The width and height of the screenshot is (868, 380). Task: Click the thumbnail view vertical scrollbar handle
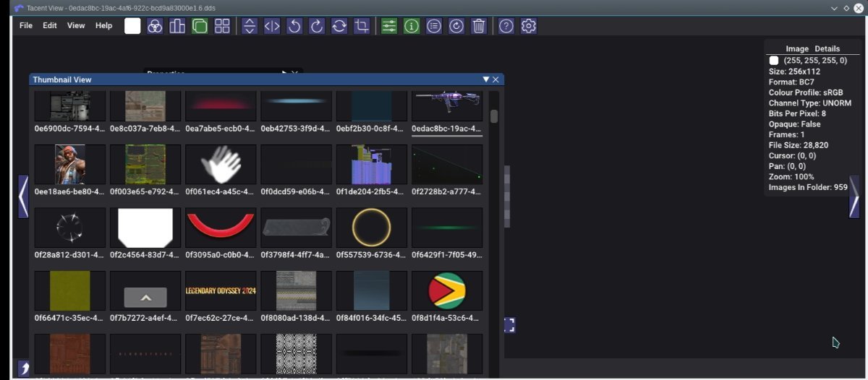[494, 116]
